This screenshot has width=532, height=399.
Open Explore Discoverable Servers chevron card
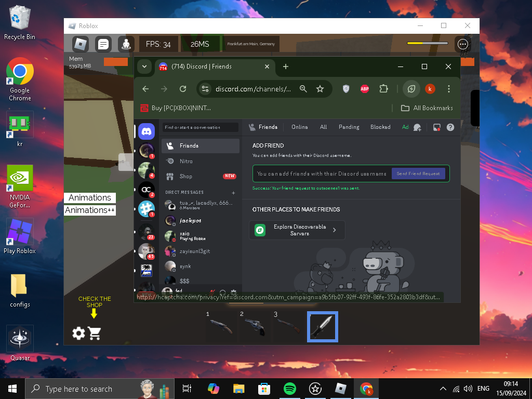point(297,230)
